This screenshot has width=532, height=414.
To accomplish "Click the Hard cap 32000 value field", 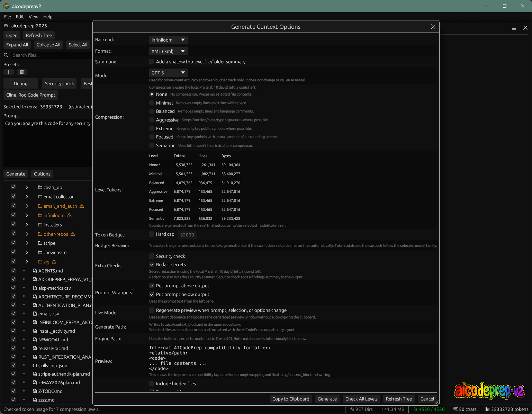I will click(x=187, y=235).
